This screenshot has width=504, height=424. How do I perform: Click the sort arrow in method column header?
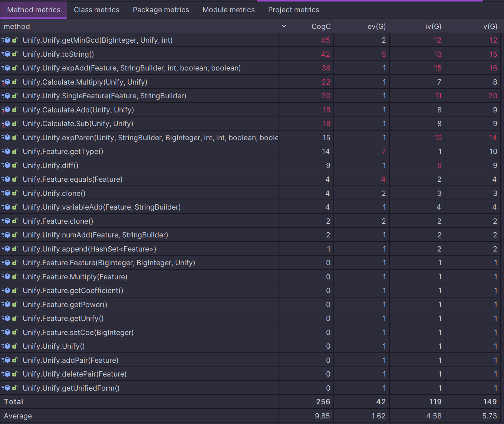[284, 26]
